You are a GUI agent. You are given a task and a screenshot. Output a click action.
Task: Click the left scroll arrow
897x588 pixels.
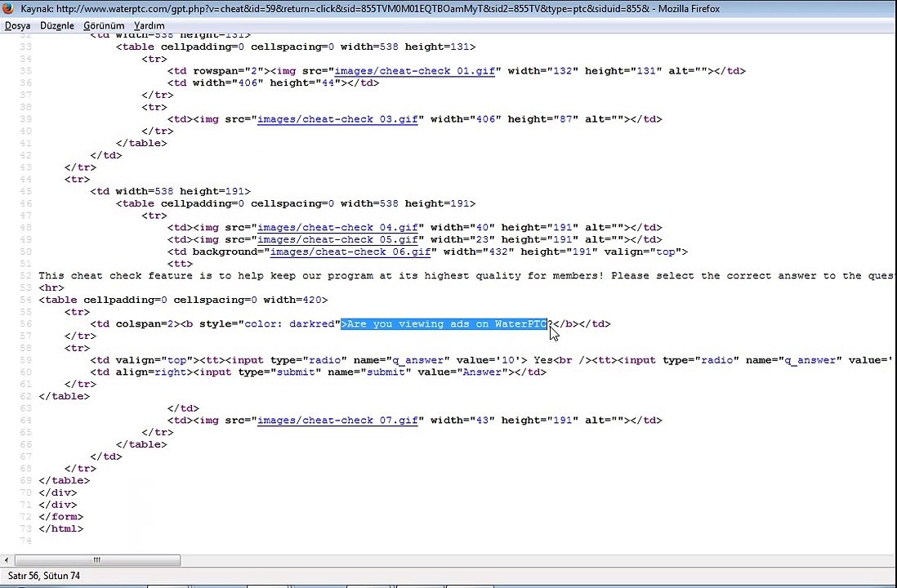[x=7, y=560]
